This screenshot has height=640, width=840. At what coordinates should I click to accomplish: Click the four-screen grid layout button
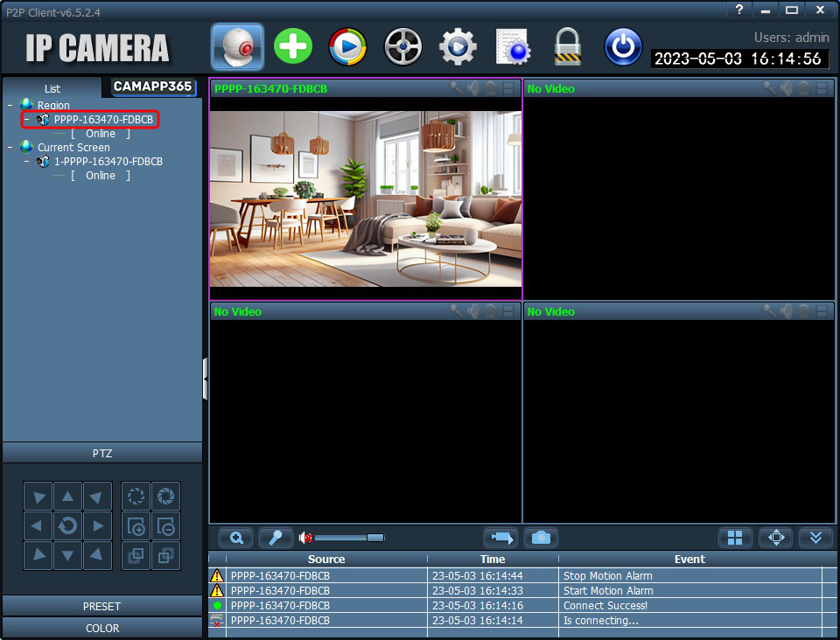pyautogui.click(x=735, y=538)
